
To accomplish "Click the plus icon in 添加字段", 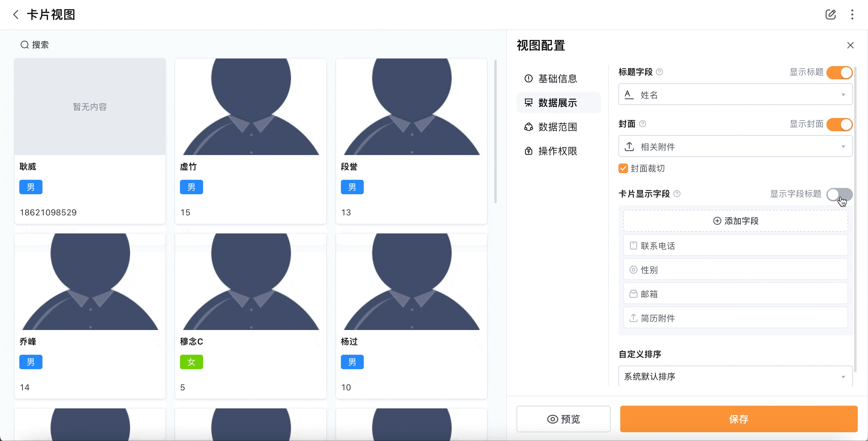I will coord(717,221).
